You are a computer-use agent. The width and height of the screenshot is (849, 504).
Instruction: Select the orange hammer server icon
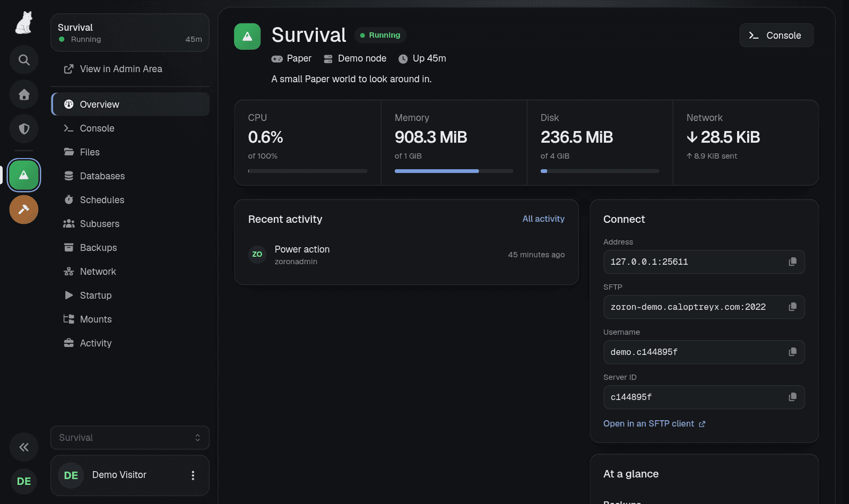coord(24,210)
